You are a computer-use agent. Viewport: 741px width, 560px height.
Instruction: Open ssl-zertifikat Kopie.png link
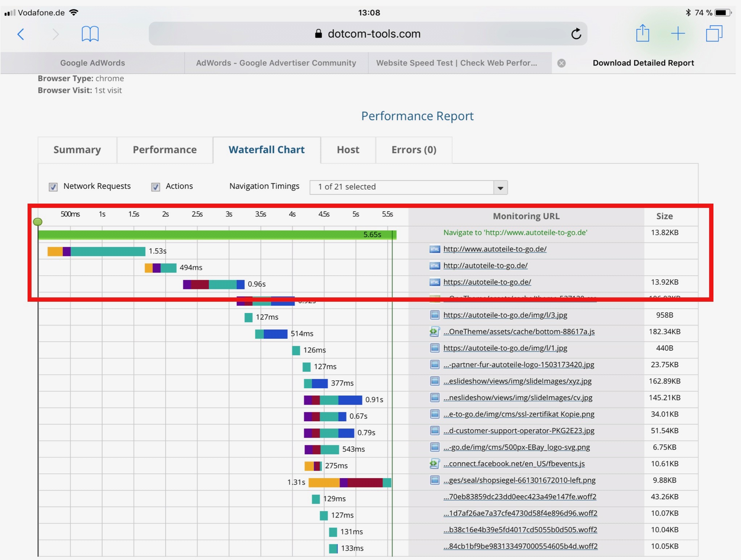(x=519, y=414)
